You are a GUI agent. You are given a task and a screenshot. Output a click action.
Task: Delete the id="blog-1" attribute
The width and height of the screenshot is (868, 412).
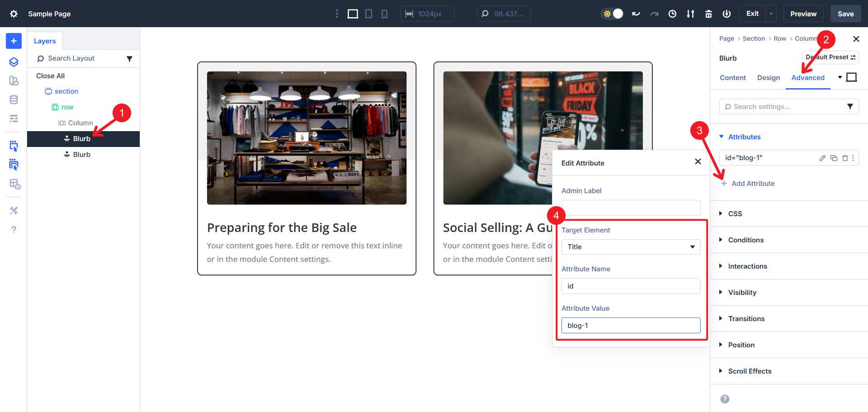[844, 158]
